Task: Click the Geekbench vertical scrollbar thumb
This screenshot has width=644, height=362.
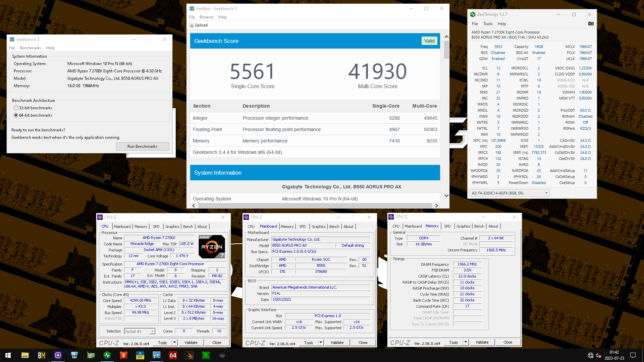Action: [x=446, y=50]
